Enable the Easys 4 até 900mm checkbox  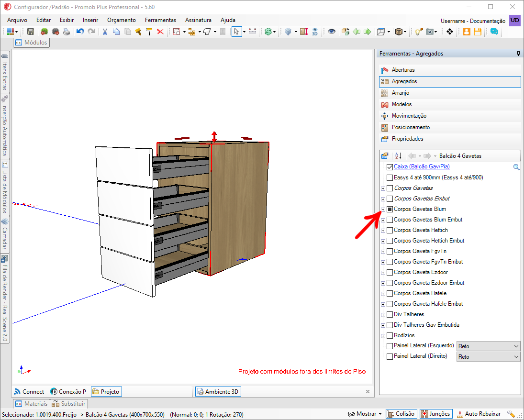390,177
